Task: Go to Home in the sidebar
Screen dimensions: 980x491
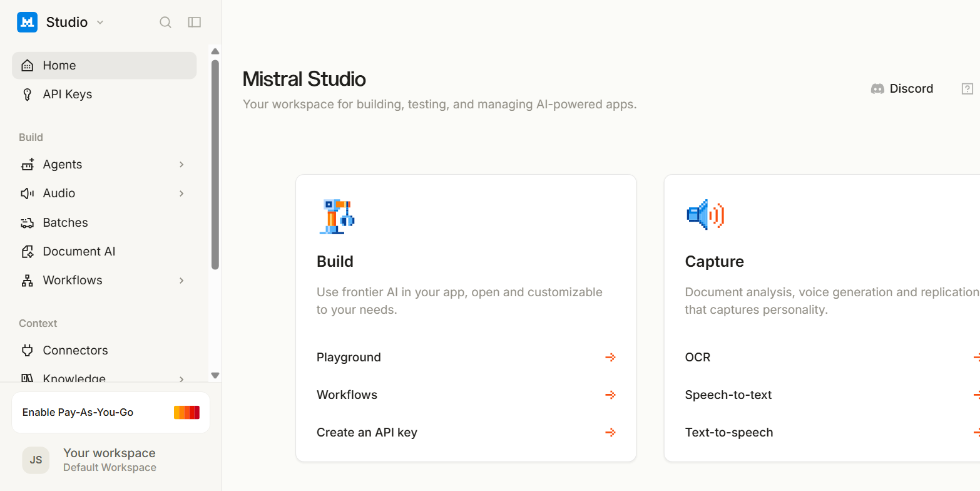Action: (104, 65)
